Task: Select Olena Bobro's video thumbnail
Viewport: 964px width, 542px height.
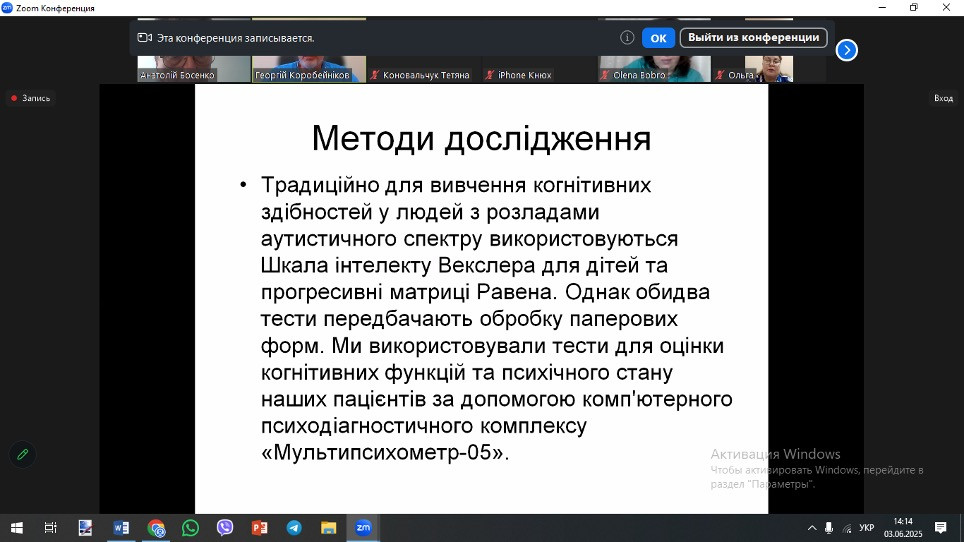Action: point(655,69)
